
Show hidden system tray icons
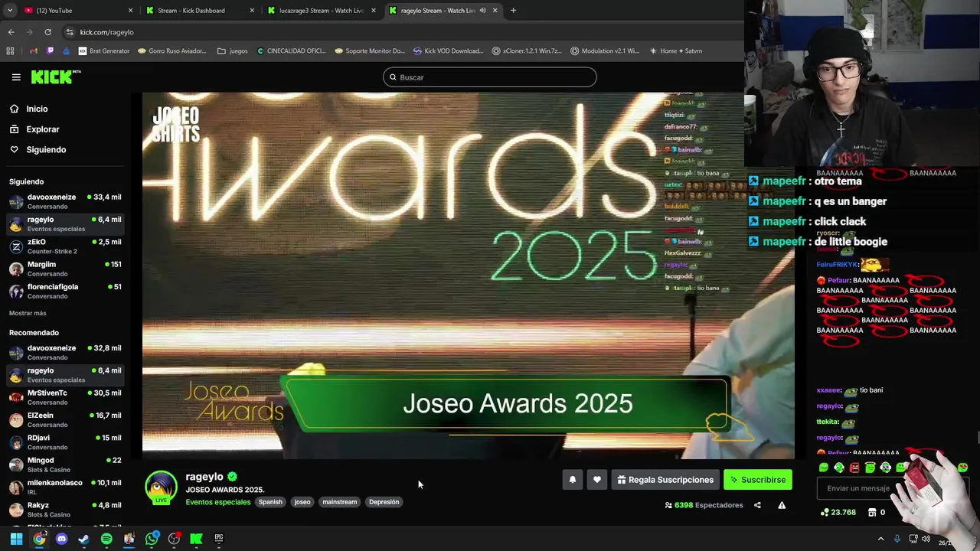(880, 539)
